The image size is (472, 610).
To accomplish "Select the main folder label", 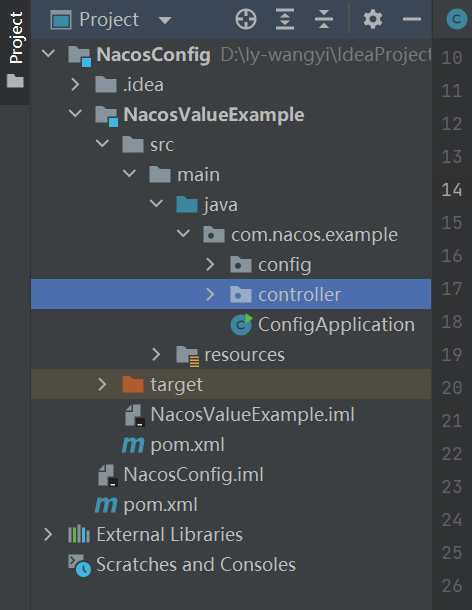I will pyautogui.click(x=198, y=175).
